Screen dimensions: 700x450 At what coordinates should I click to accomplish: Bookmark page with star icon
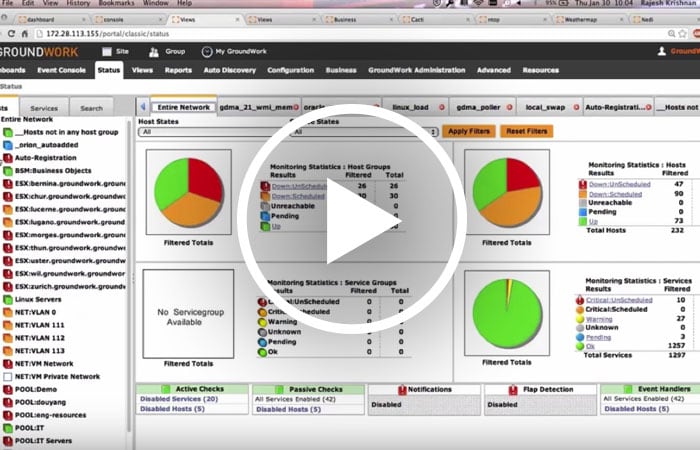(683, 33)
